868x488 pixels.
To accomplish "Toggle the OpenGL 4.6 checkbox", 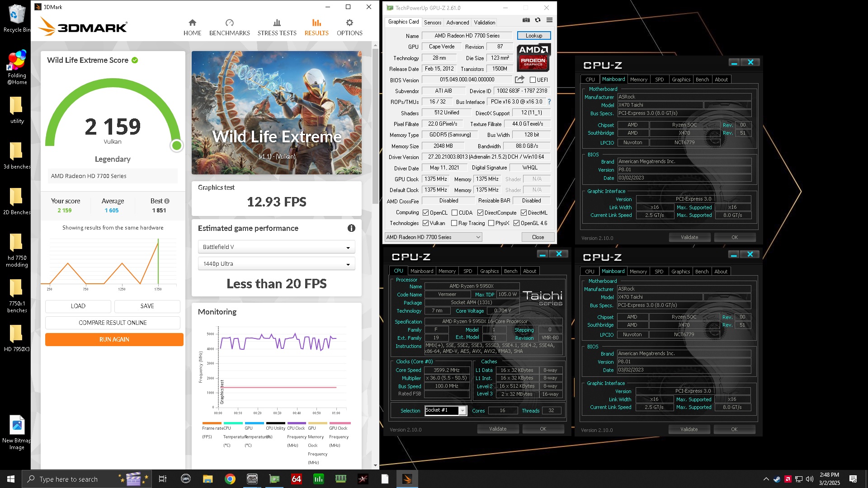I will 516,223.
